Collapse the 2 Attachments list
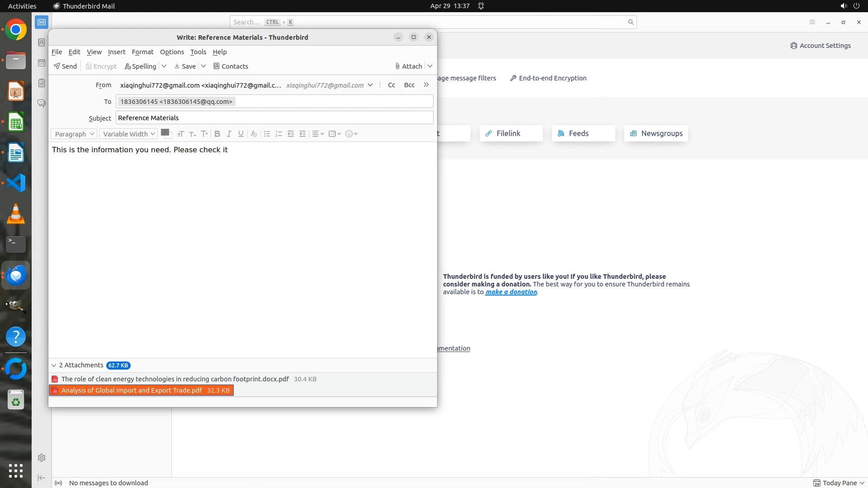 pyautogui.click(x=54, y=366)
